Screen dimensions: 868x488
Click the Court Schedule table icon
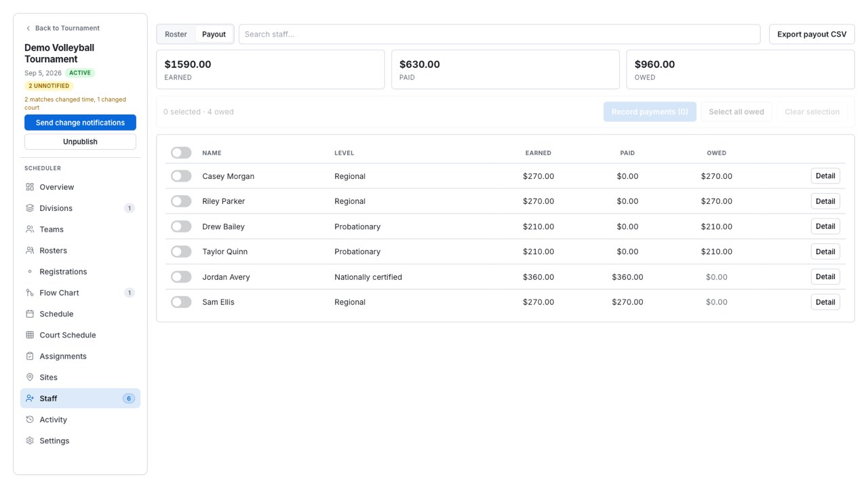point(30,335)
